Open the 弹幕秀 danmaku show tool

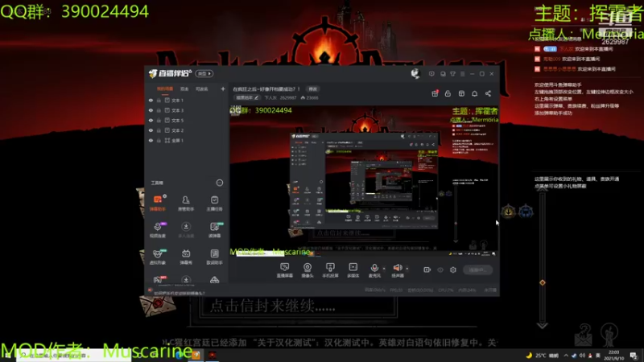[186, 257]
